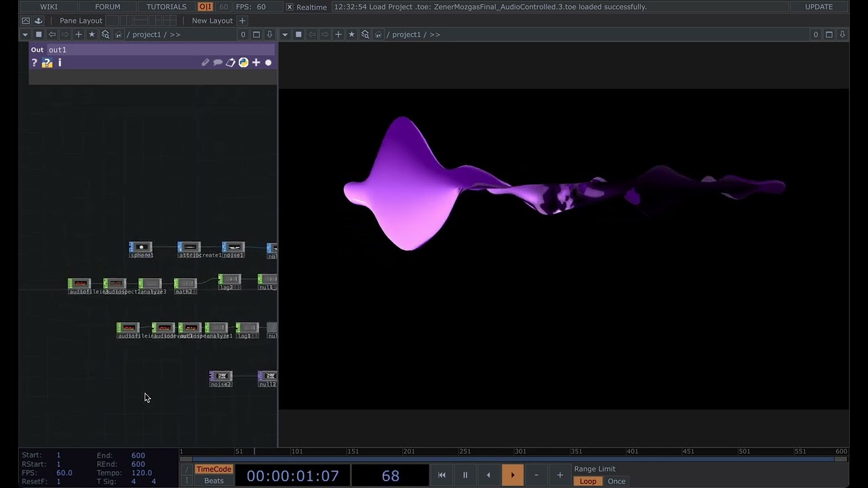Screen dimensions: 868x488
Task: Open right pane type dropdown arrow
Action: coord(285,35)
